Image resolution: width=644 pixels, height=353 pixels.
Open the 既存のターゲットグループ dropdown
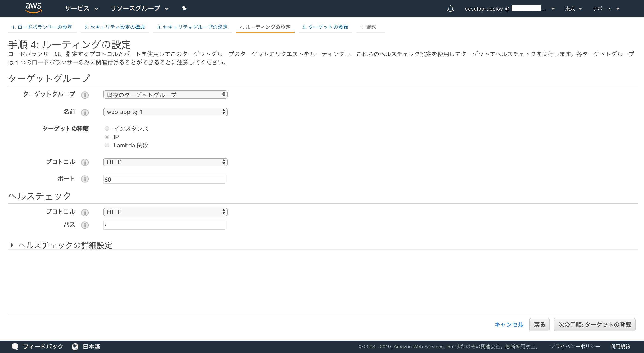[165, 94]
